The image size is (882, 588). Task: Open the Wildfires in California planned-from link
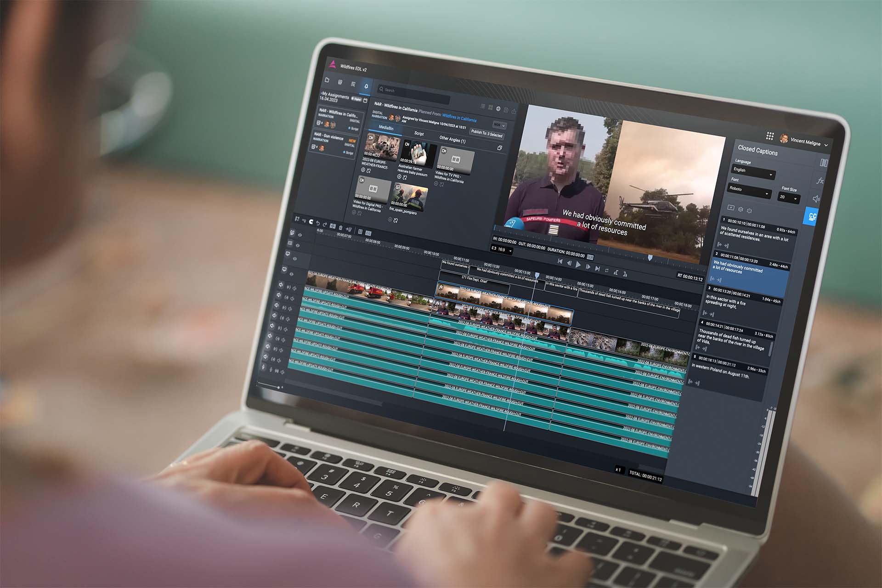click(x=459, y=119)
